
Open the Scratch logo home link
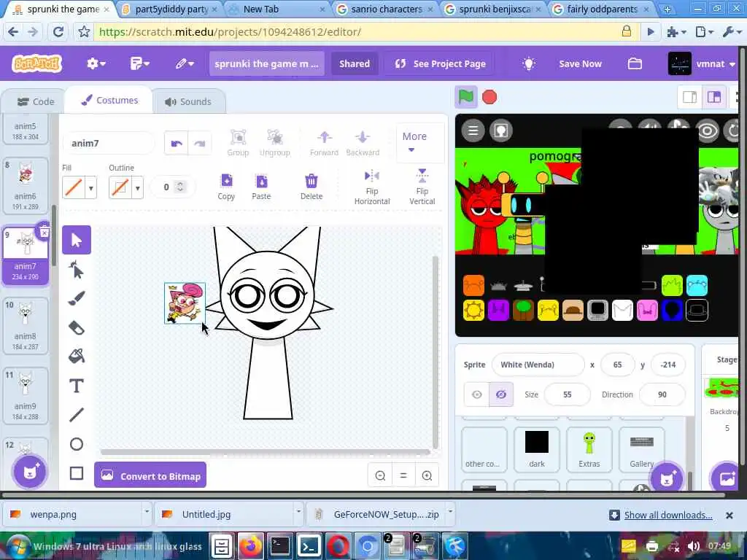point(37,63)
